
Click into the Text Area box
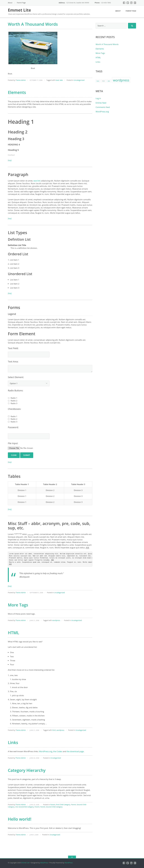[x=50, y=369]
